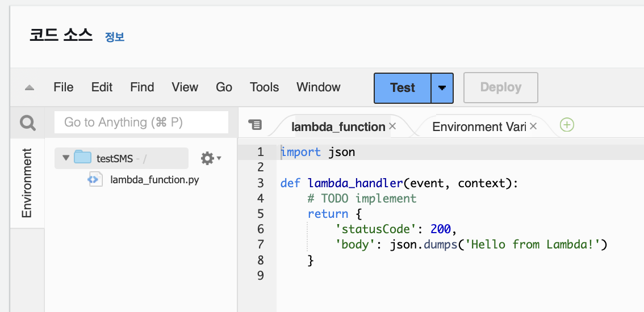This screenshot has height=312, width=644.
Task: Open the 정보 info link
Action: (115, 37)
